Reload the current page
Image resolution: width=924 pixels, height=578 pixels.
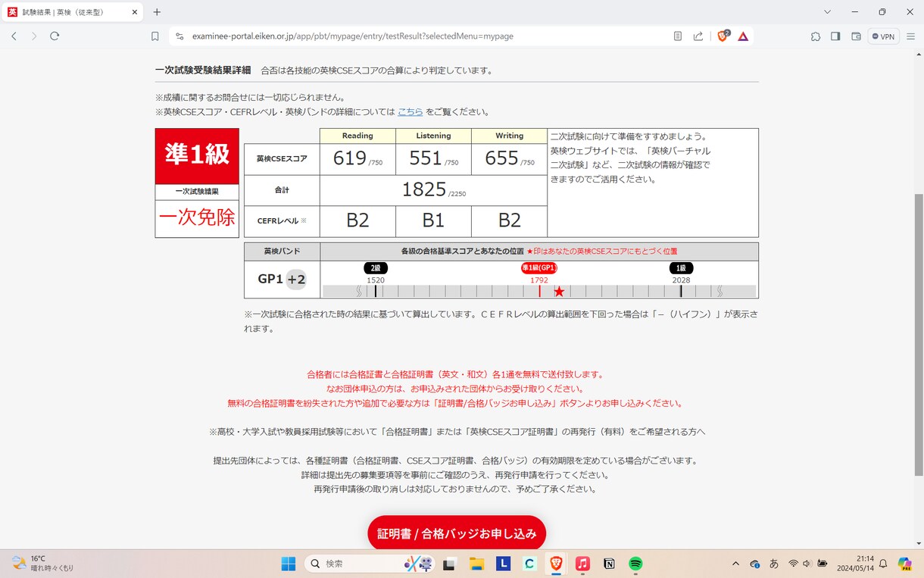[x=55, y=36]
